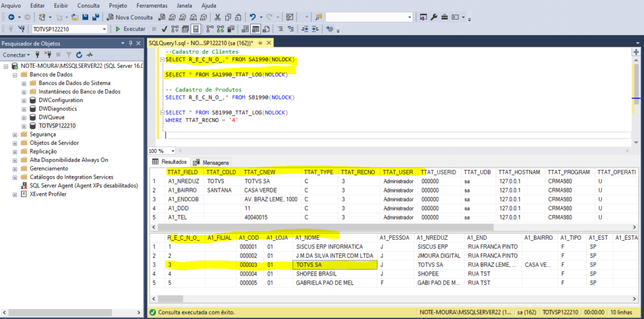644x319 pixels.
Task: Open the TOTVSP122210 database dropdown
Action: pos(104,29)
